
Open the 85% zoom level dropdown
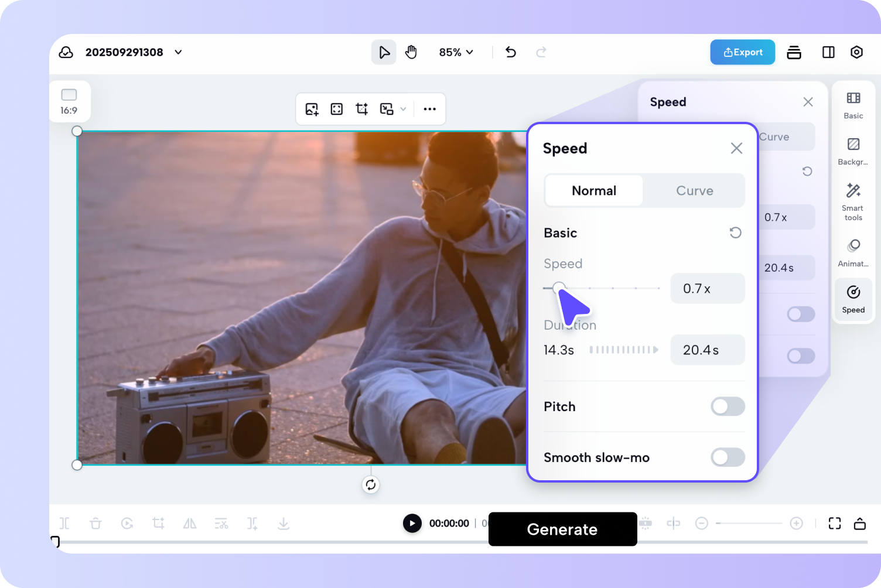[456, 52]
